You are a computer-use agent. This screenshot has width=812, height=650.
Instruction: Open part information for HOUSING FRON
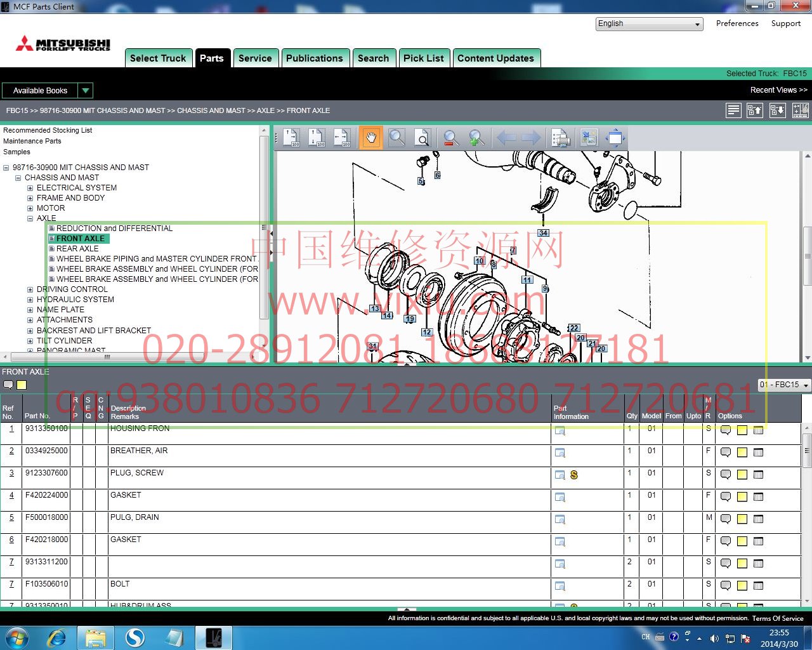560,431
